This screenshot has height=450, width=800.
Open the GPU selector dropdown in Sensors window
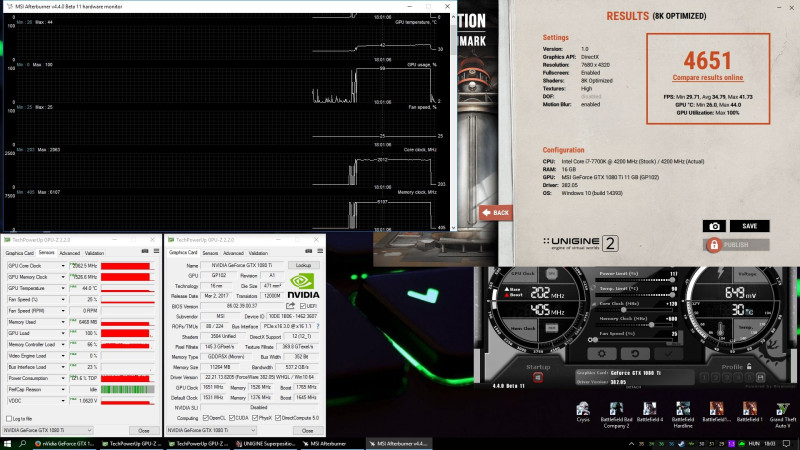pos(47,430)
